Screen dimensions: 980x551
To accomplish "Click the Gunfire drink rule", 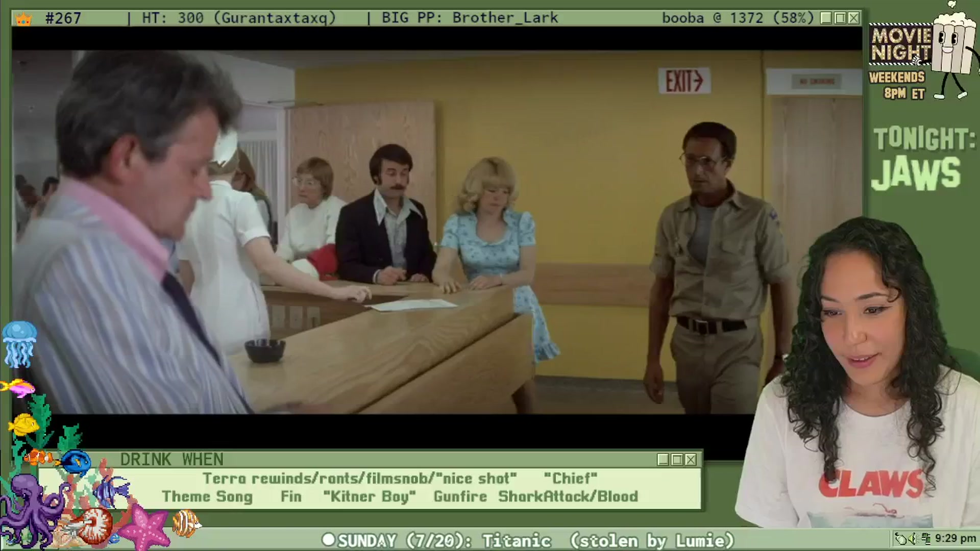I will (460, 496).
